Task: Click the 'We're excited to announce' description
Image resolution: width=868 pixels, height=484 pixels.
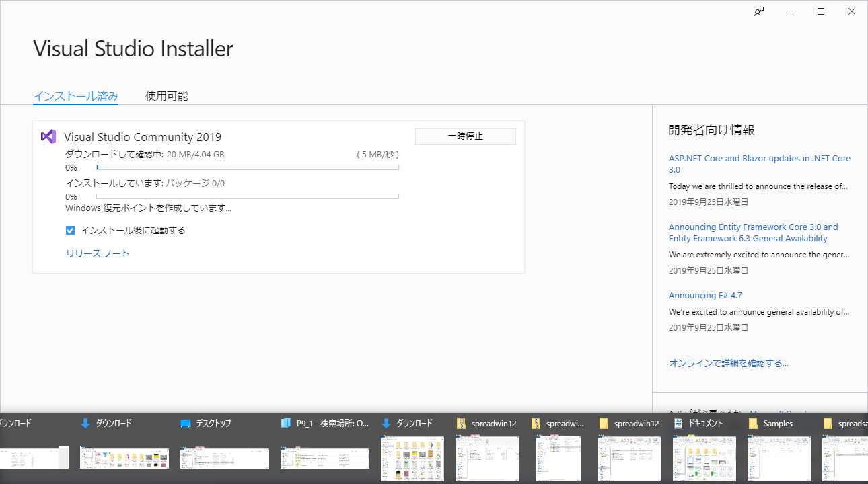Action: (759, 312)
